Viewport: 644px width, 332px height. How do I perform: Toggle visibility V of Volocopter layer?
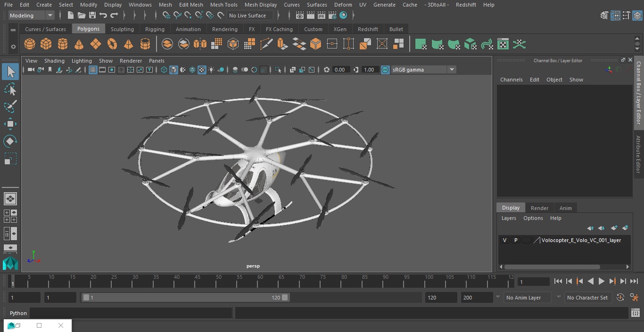coord(504,240)
